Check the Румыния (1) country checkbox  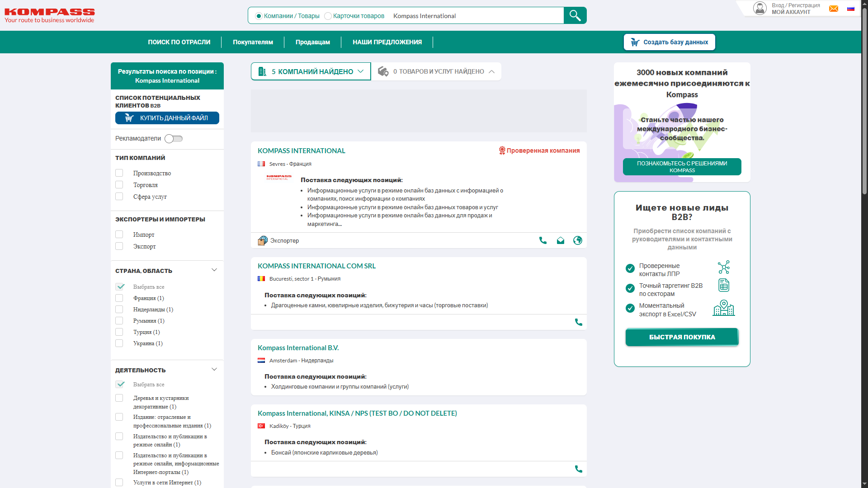pyautogui.click(x=119, y=321)
